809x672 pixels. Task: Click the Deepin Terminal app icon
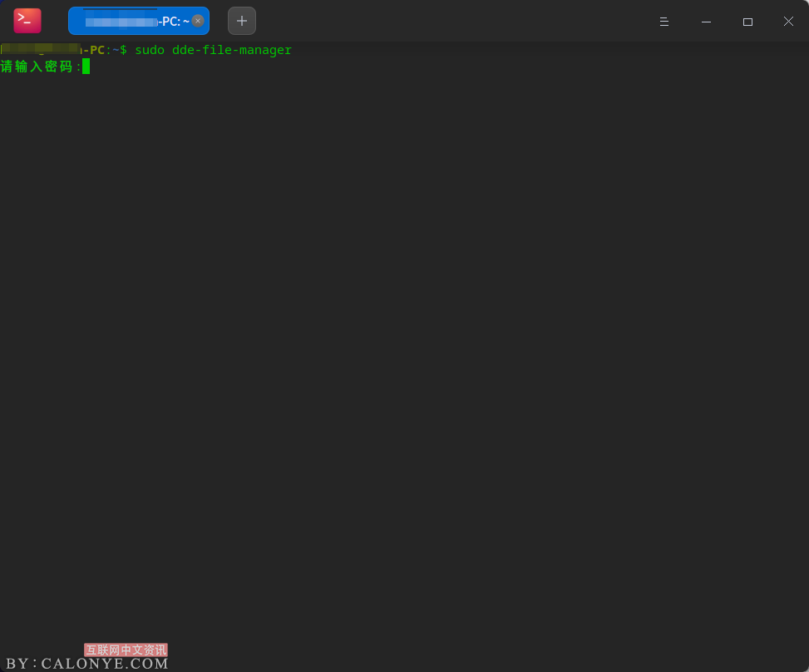pyautogui.click(x=27, y=21)
